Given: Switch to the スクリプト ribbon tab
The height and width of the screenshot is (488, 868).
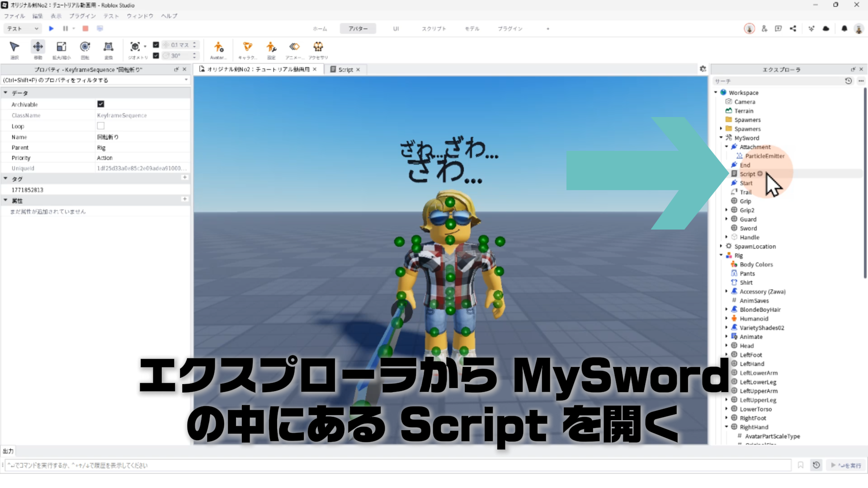Looking at the screenshot, I should [x=434, y=28].
